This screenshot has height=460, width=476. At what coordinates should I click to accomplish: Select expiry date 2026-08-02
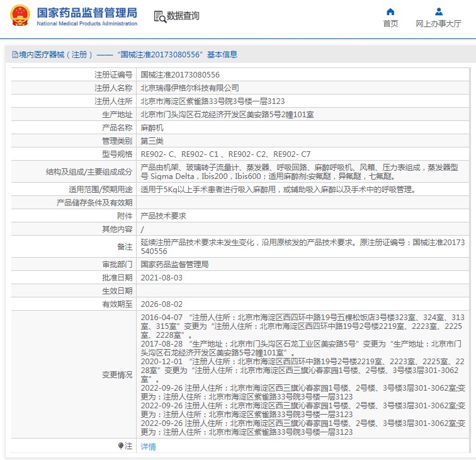pos(161,304)
